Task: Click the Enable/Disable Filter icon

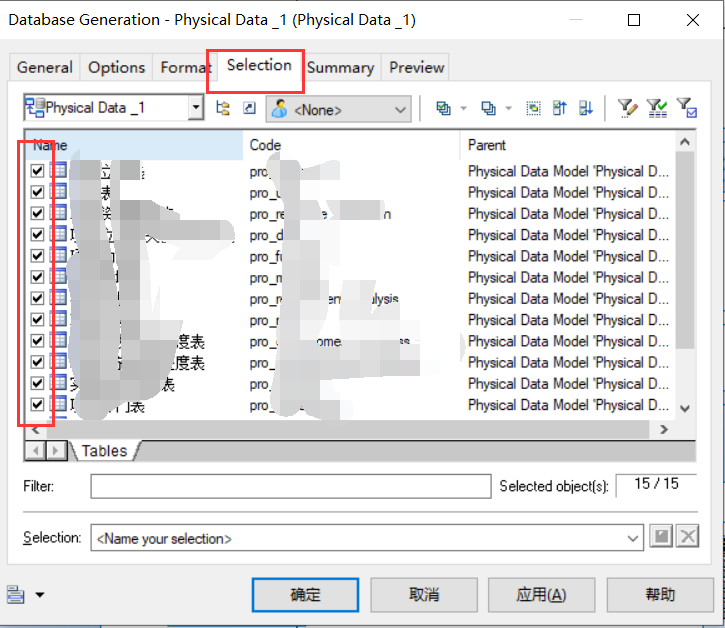Action: tap(657, 109)
